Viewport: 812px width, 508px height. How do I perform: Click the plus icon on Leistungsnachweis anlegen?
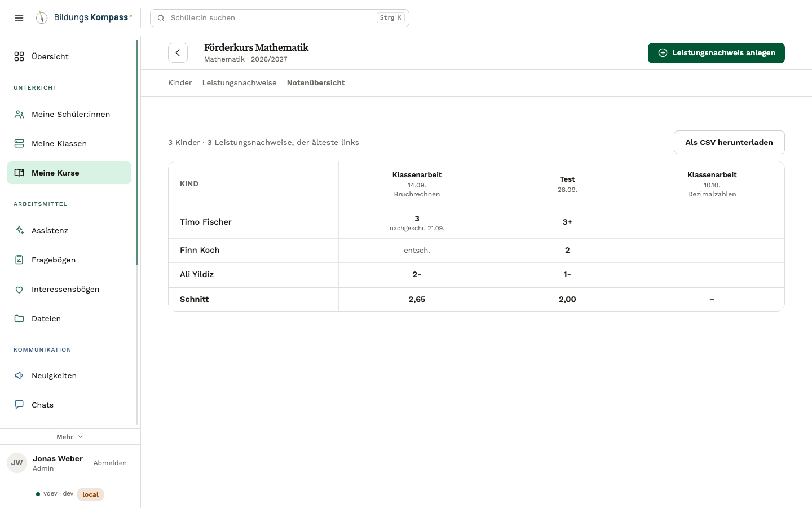point(663,53)
